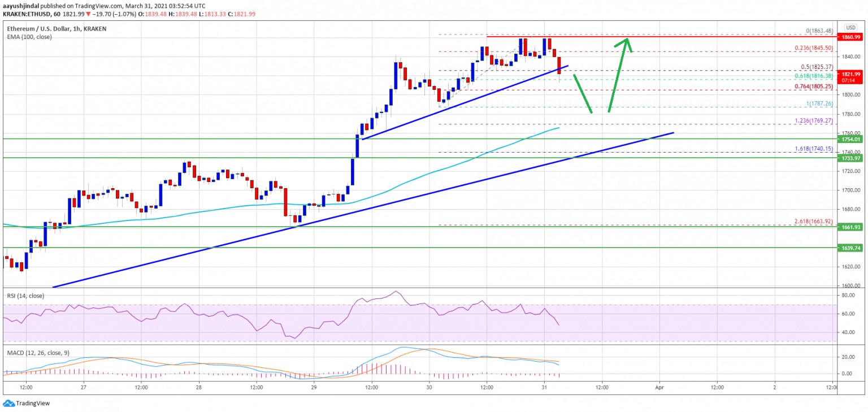
Task: Select the 1.618(1740.15) Fibonacci extension label
Action: (814, 149)
